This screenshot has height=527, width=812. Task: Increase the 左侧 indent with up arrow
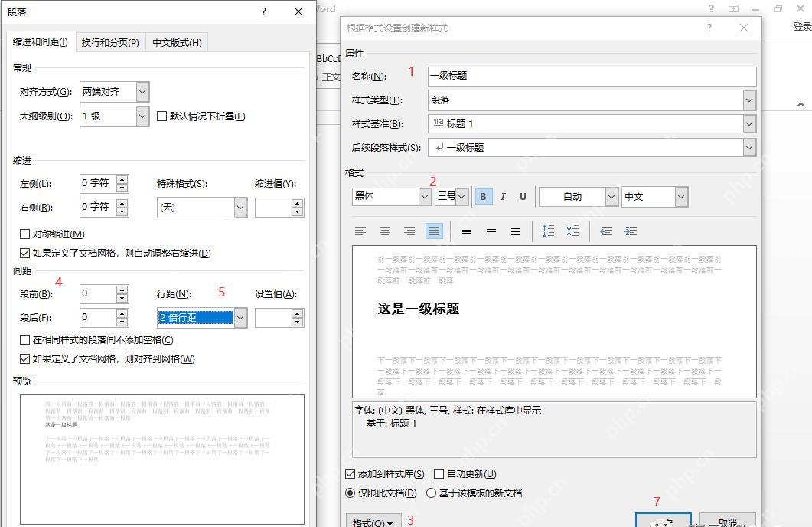pos(122,179)
